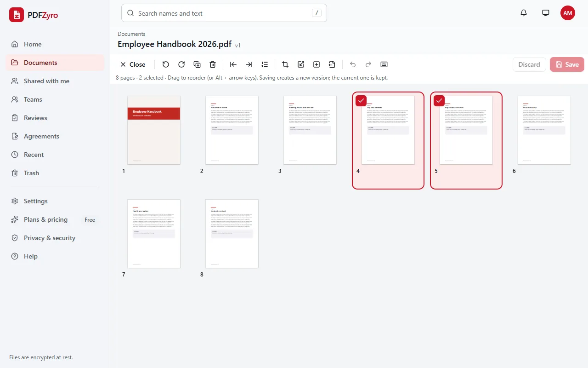Select the page 7 thumbnail
The height and width of the screenshot is (368, 588).
click(154, 234)
